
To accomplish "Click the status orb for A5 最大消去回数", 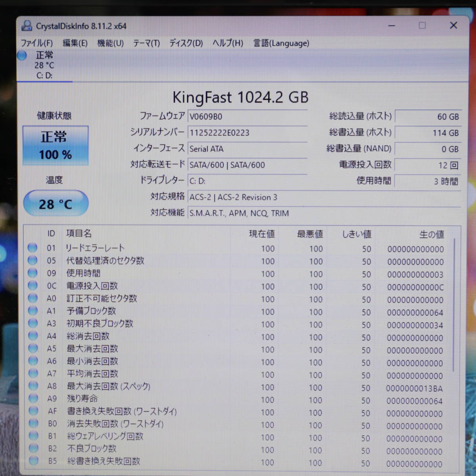I will [33, 348].
